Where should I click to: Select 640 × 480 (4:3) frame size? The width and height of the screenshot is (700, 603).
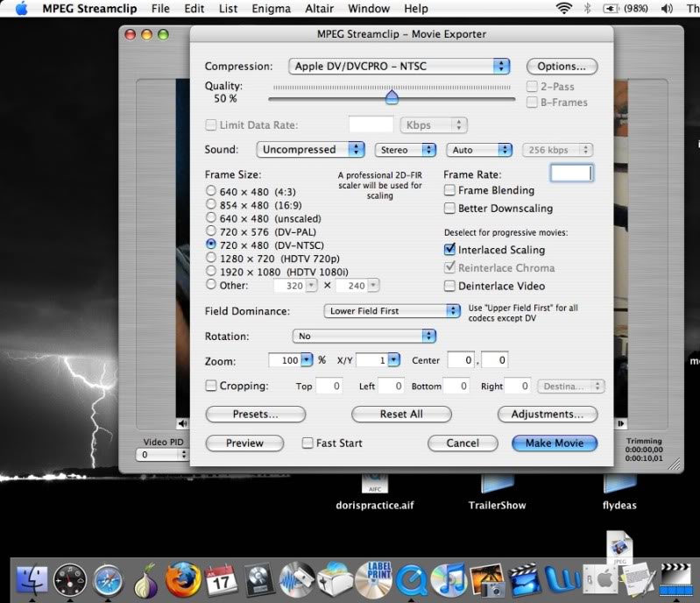tap(211, 191)
